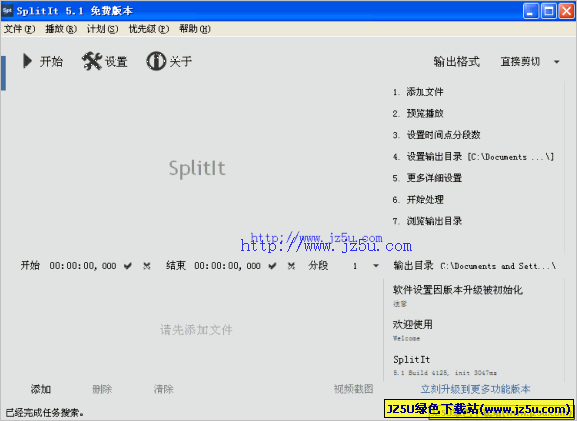This screenshot has height=421, width=577.
Task: Open the 计划(S) menu
Action: (x=103, y=29)
